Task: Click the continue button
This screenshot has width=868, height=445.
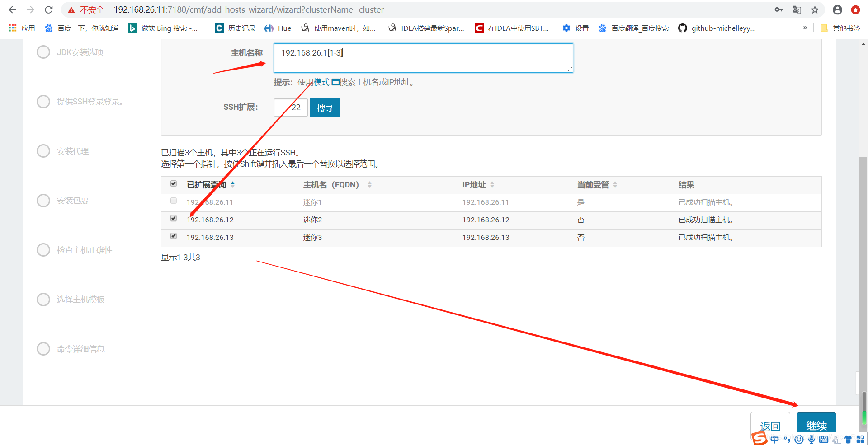Action: tap(816, 425)
